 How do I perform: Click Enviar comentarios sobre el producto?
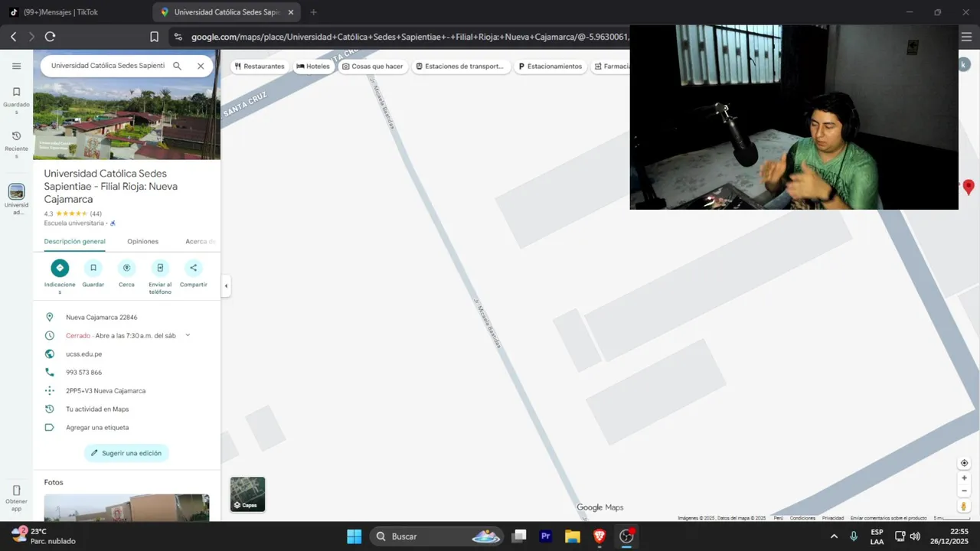(888, 518)
